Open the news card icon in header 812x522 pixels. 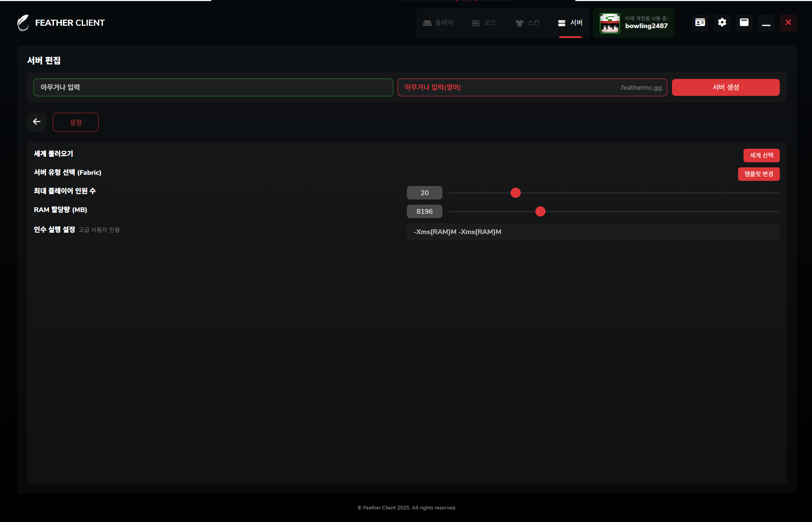click(x=700, y=23)
